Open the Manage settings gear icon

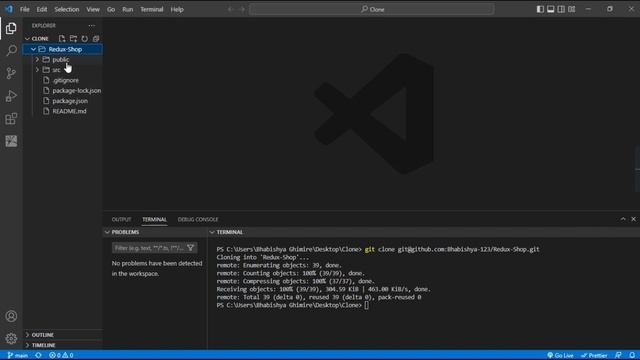coord(11,338)
